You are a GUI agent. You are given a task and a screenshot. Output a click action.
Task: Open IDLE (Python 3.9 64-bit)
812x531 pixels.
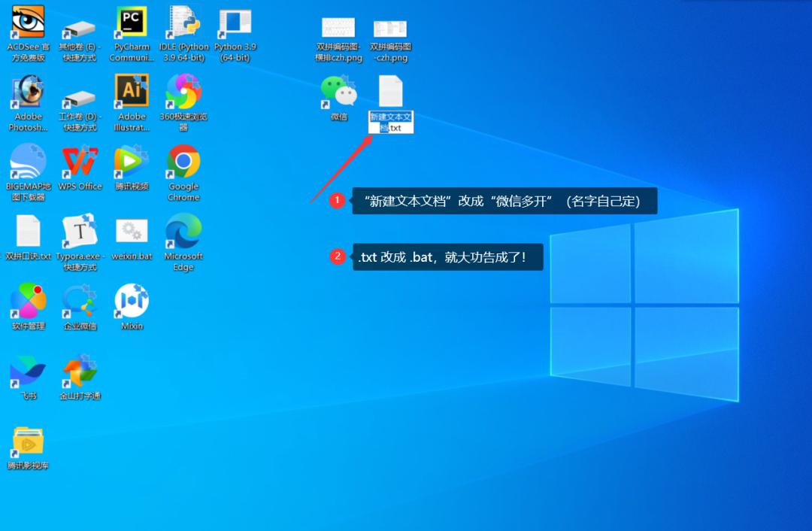coord(183,23)
